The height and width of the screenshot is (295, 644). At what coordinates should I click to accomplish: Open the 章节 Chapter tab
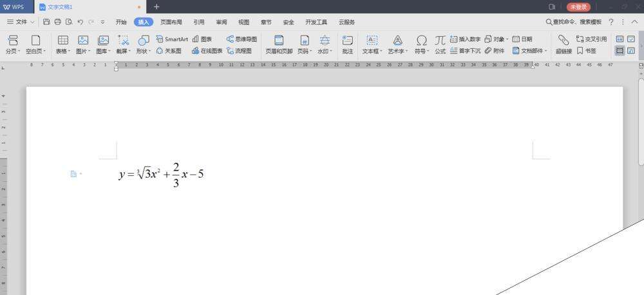(x=266, y=22)
